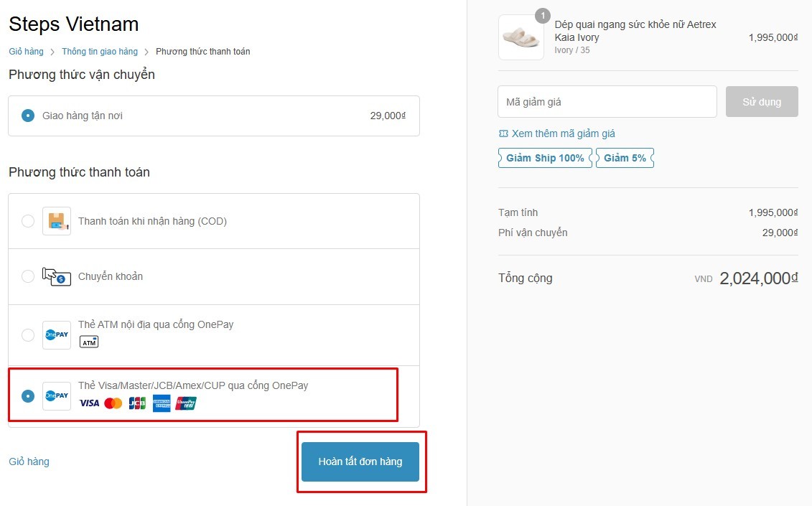Expand Xem thêm mã giảm giá
Image resolution: width=812 pixels, height=506 pixels.
point(563,133)
